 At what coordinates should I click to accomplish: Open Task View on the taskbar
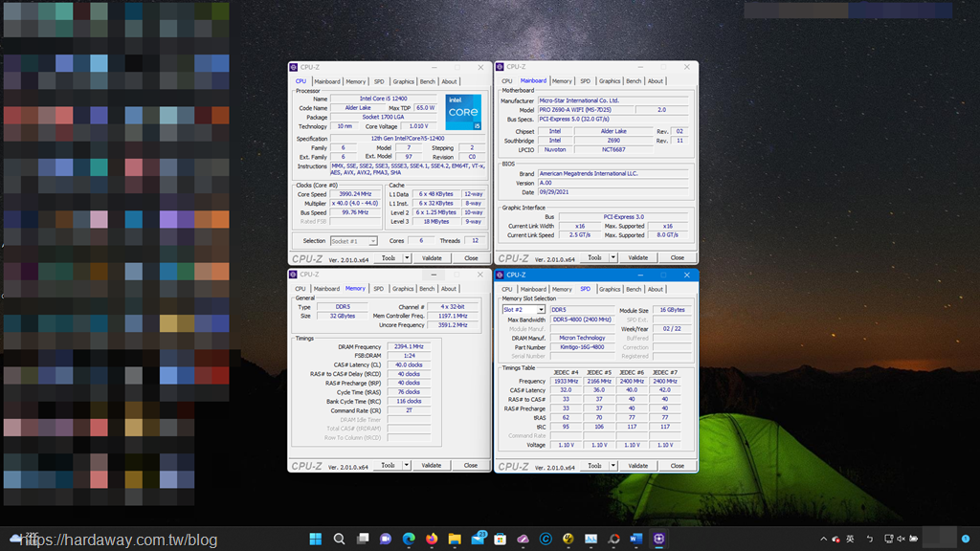point(363,539)
